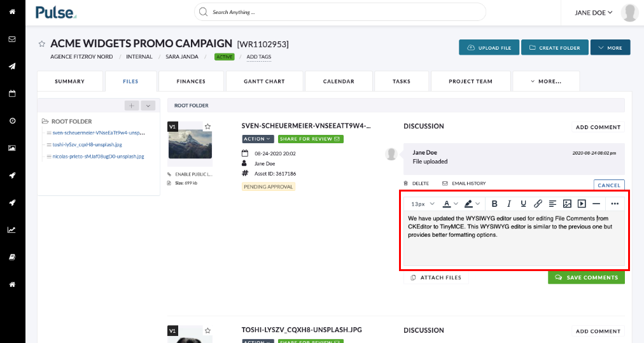The height and width of the screenshot is (343, 644).
Task: Cancel the comment being edited
Action: click(609, 185)
